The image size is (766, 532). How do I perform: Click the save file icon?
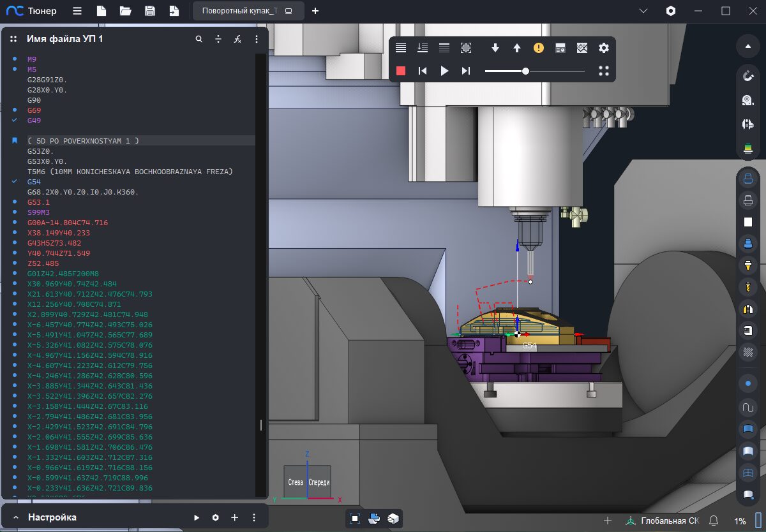[150, 11]
